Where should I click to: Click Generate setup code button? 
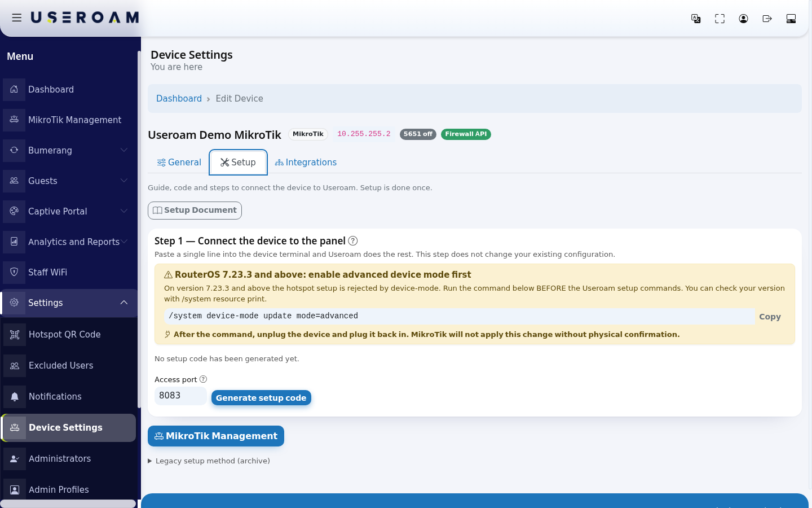coord(261,398)
